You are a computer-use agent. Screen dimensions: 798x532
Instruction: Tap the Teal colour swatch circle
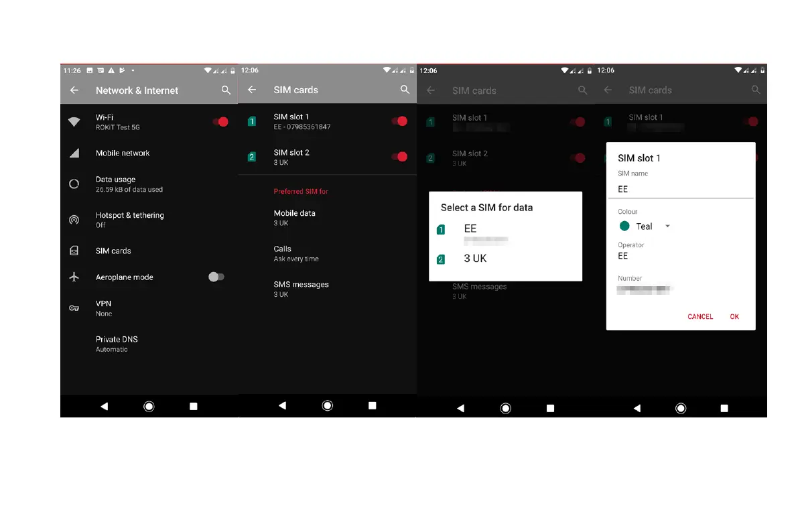pos(624,226)
